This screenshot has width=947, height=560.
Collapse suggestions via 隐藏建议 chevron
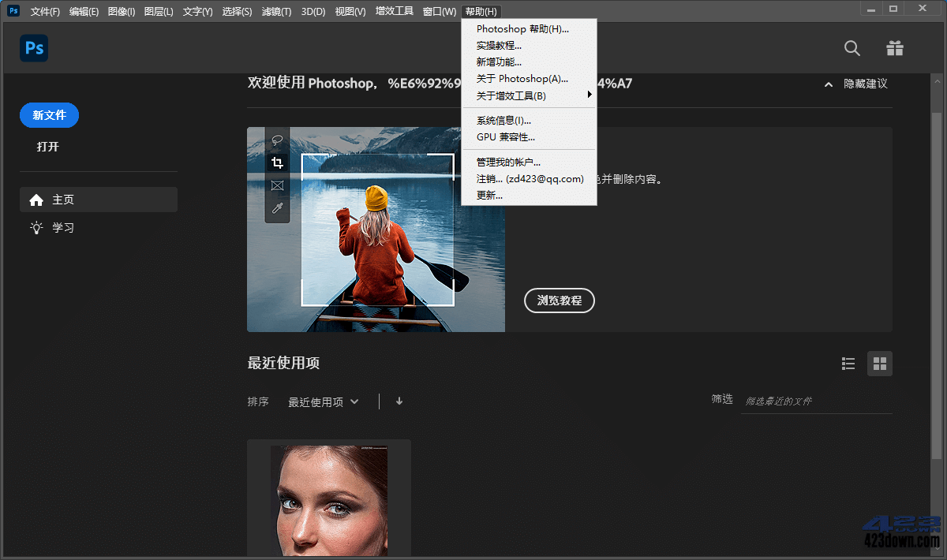click(828, 84)
